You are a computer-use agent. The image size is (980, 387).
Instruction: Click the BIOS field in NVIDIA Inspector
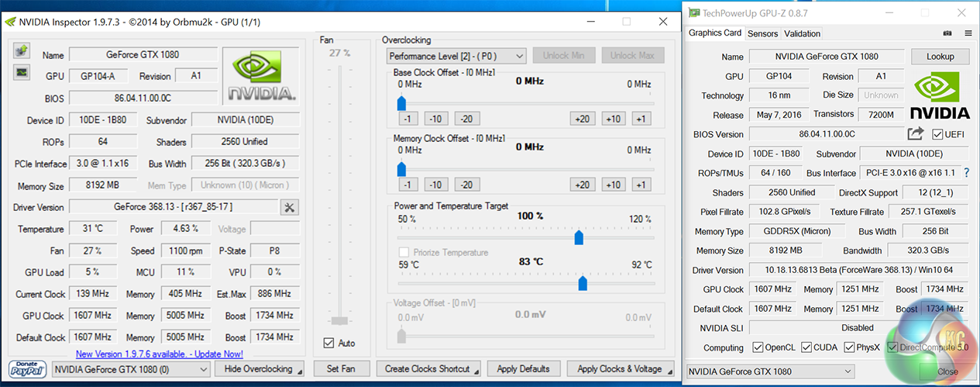(x=143, y=98)
